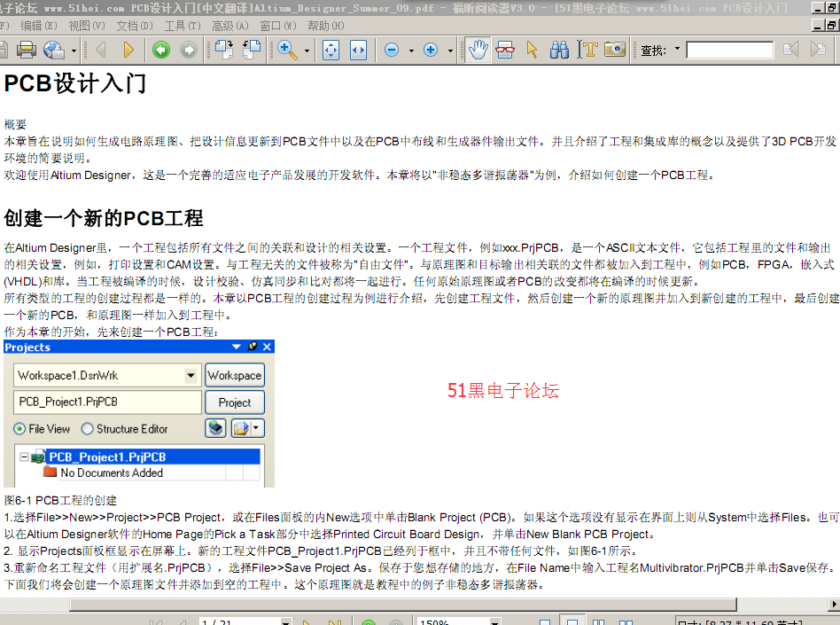Select the Structure Editor radio button
The height and width of the screenshot is (625, 840).
point(88,429)
